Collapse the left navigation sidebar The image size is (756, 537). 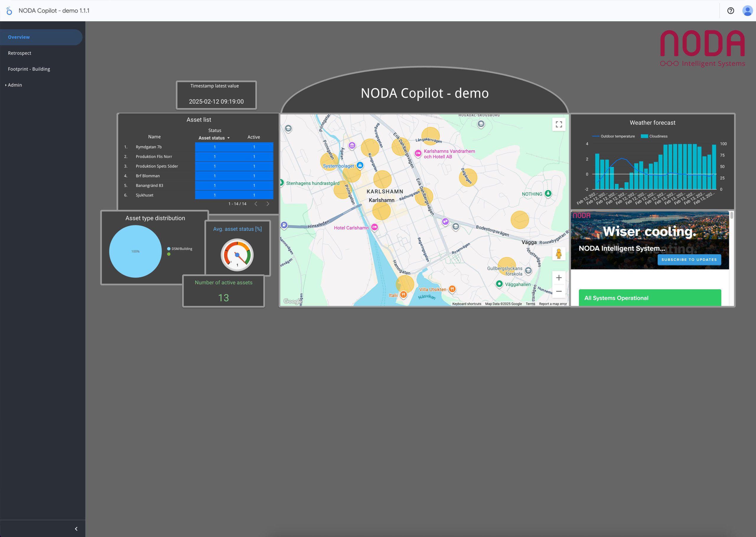[76, 528]
